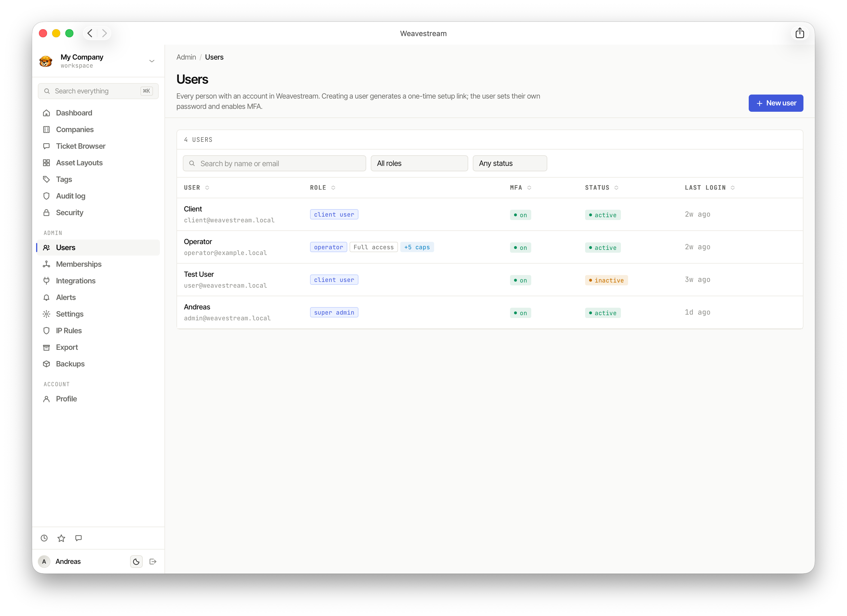This screenshot has height=616, width=847.
Task: Click client@weavestream.local email
Action: [229, 220]
